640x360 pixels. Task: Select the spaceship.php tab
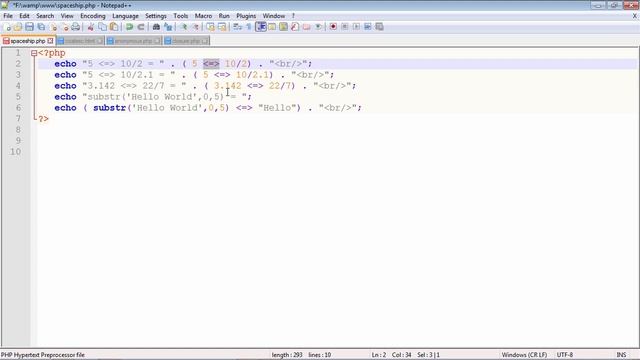pos(28,41)
